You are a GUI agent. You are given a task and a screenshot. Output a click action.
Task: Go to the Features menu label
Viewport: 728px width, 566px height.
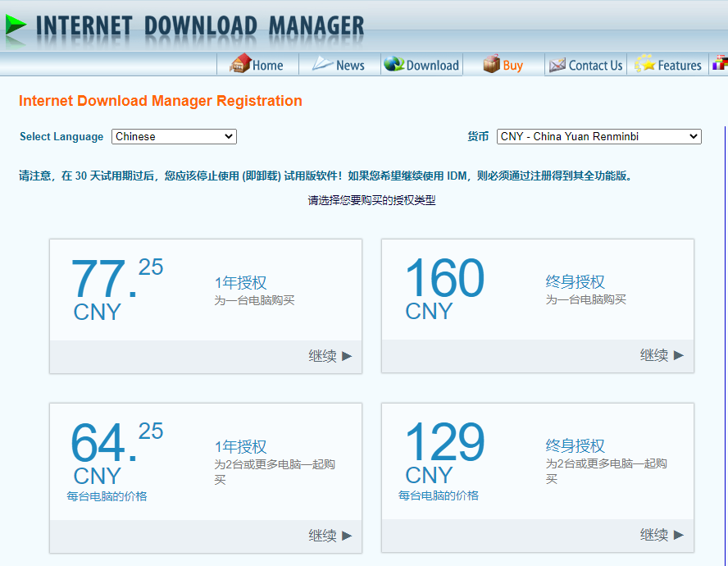pyautogui.click(x=679, y=66)
